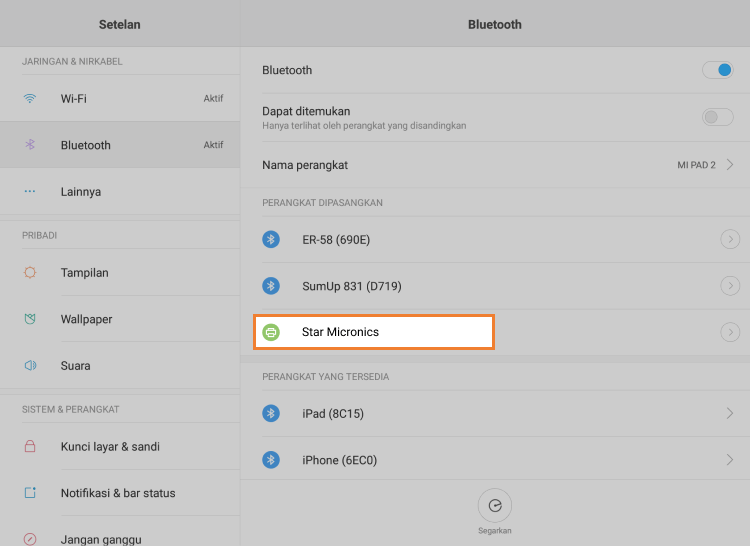Pair with iPad (8C15) device
Viewport: 750px width, 546px height.
coord(494,413)
